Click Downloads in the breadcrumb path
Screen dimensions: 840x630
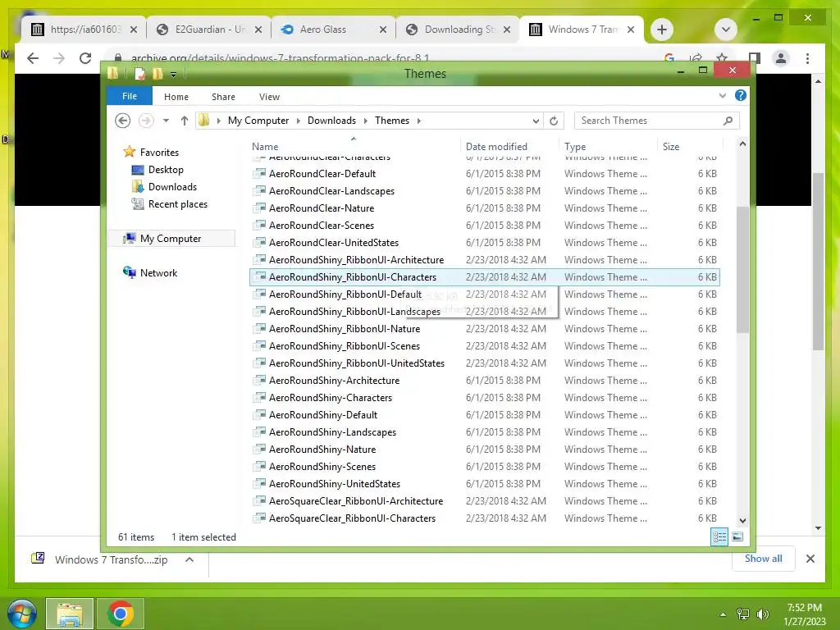[x=331, y=121]
